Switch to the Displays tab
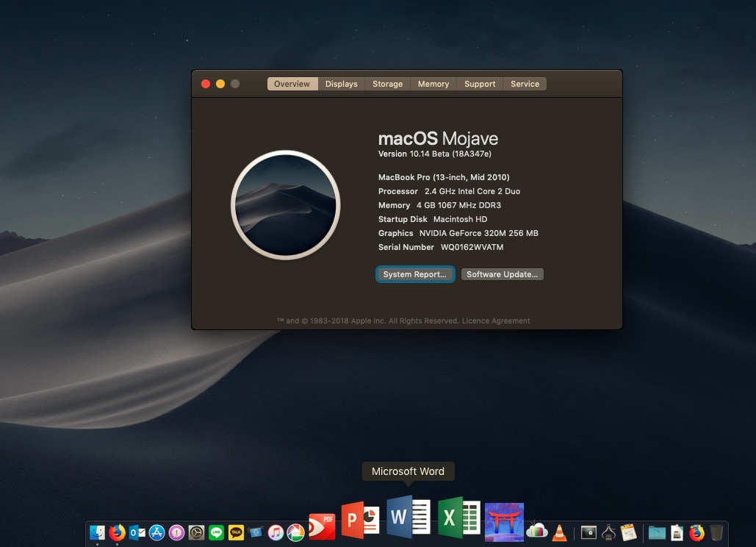The image size is (756, 547). click(342, 84)
